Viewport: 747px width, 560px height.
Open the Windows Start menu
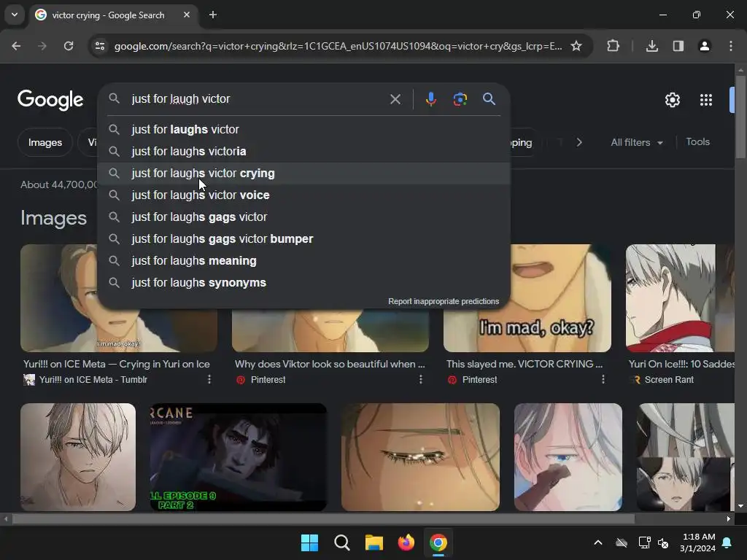coord(309,542)
